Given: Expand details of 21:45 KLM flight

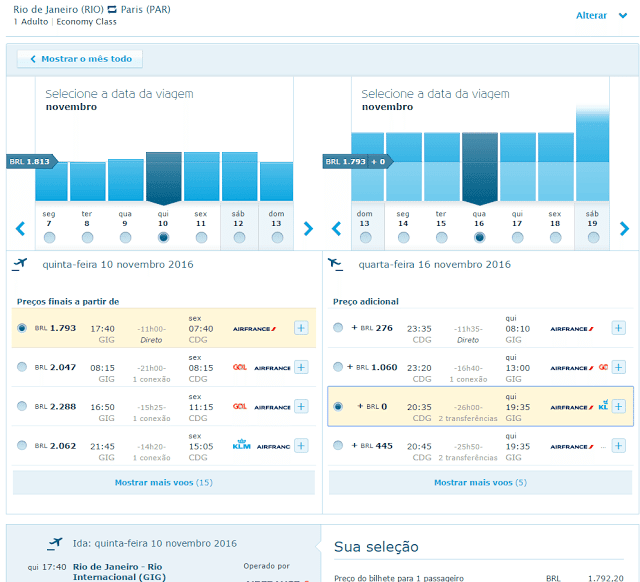Looking at the screenshot, I should pos(301,446).
